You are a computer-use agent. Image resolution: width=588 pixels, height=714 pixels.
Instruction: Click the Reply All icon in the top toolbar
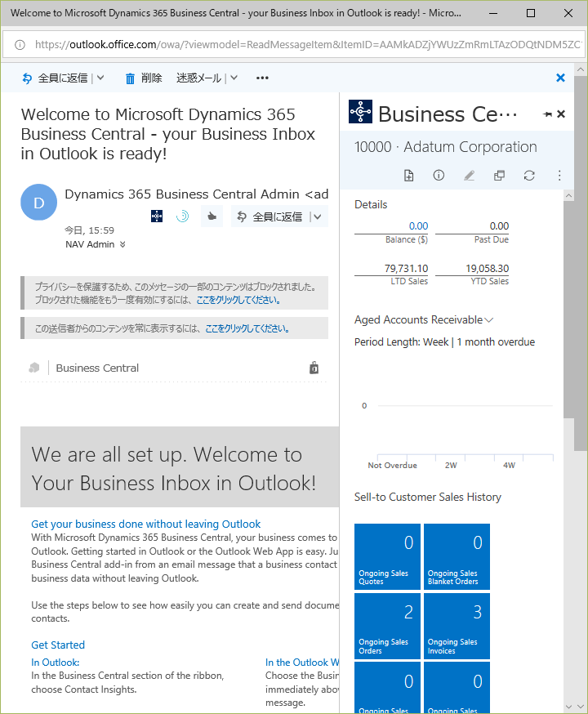coord(27,78)
